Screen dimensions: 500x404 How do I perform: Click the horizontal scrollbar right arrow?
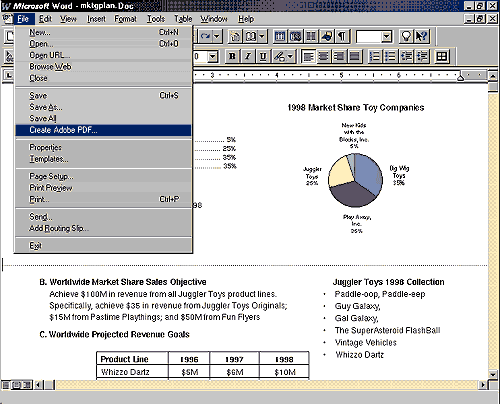click(x=483, y=385)
